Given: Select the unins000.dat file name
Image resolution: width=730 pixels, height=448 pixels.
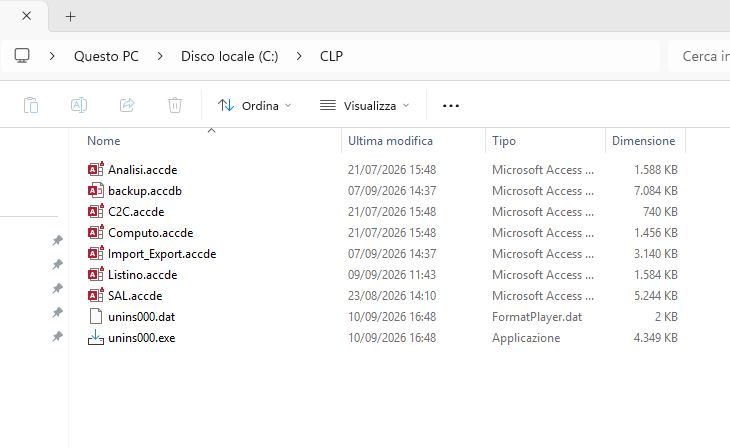Looking at the screenshot, I should click(142, 317).
